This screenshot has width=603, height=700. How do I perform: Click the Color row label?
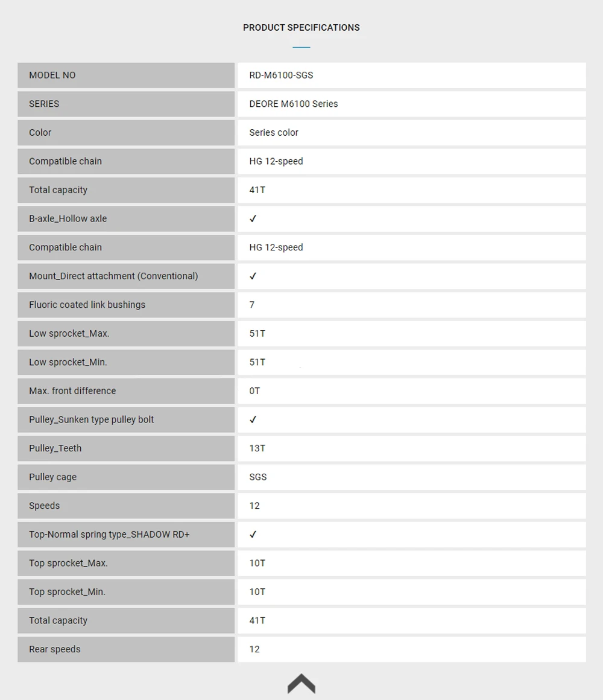tap(40, 133)
